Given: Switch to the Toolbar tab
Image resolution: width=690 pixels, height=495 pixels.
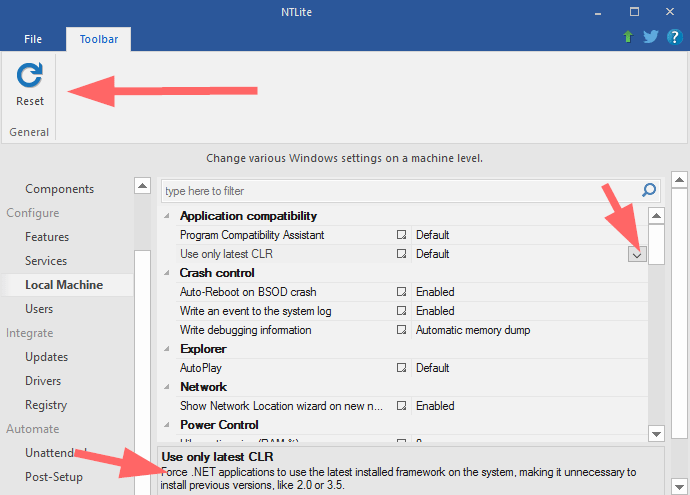Looking at the screenshot, I should click(x=99, y=39).
